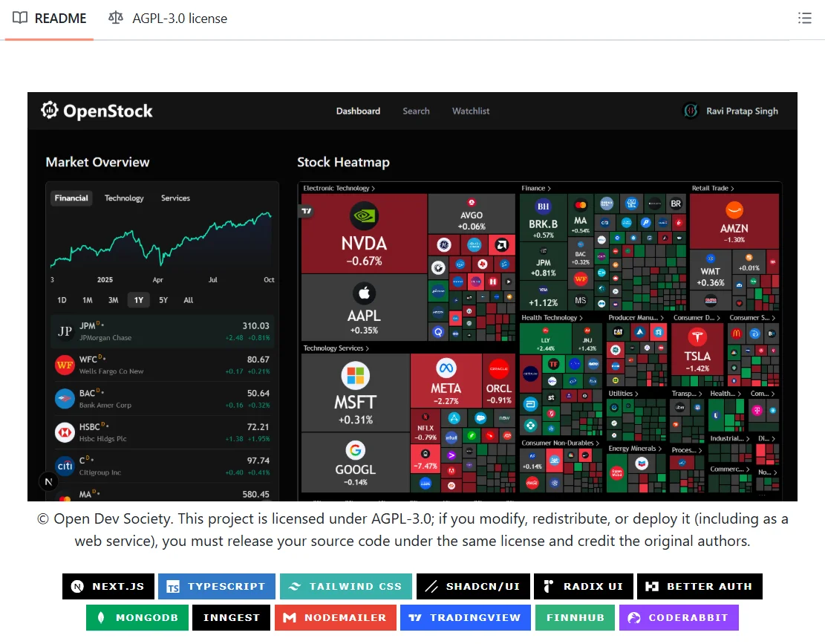Open the outline list icon
Image resolution: width=825 pixels, height=644 pixels.
(804, 19)
